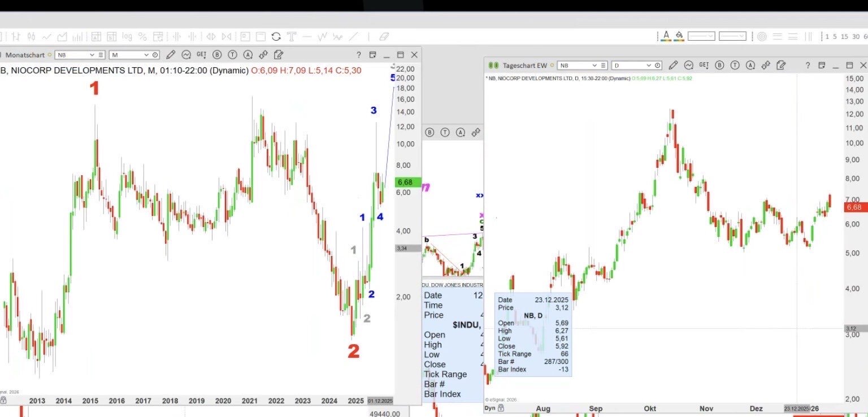Open GET studies in Tageschart EW window
Screen dimensions: 868x417
click(x=704, y=65)
